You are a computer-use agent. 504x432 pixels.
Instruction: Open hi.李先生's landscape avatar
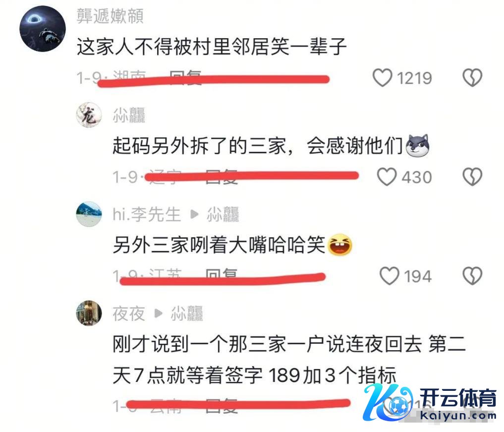coord(89,214)
